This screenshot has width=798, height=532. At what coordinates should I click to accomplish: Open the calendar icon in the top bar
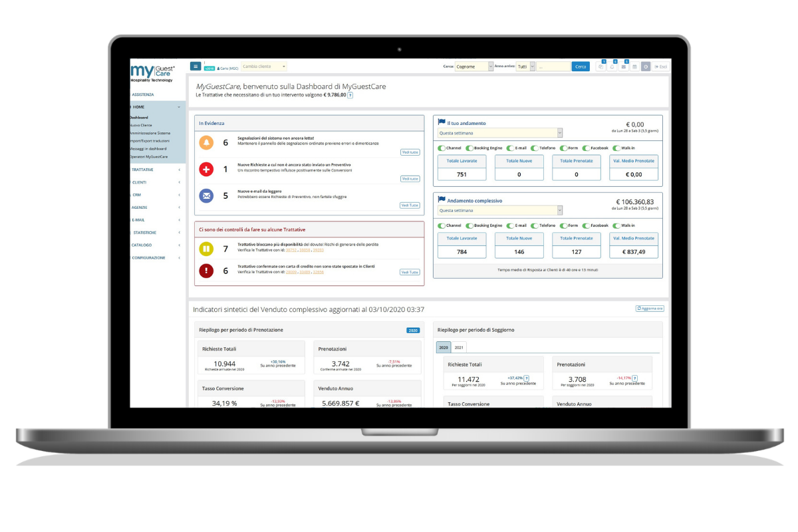[x=634, y=66]
